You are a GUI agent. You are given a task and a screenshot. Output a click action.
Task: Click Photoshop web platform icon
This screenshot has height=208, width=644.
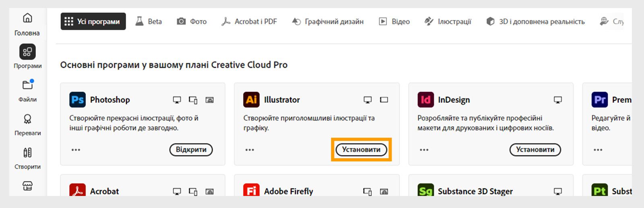209,100
